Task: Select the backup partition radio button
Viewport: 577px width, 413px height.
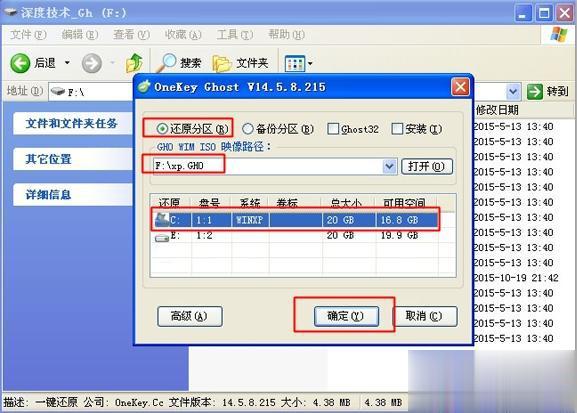Action: click(x=248, y=129)
